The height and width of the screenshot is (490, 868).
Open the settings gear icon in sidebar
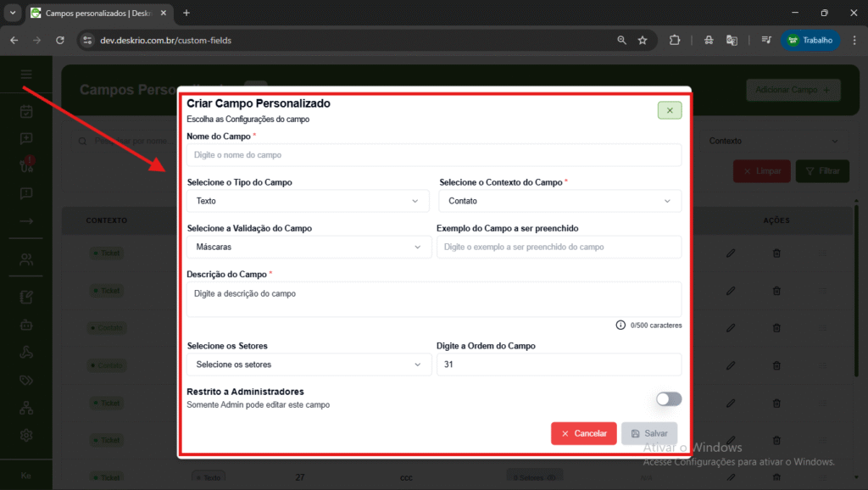coord(26,435)
